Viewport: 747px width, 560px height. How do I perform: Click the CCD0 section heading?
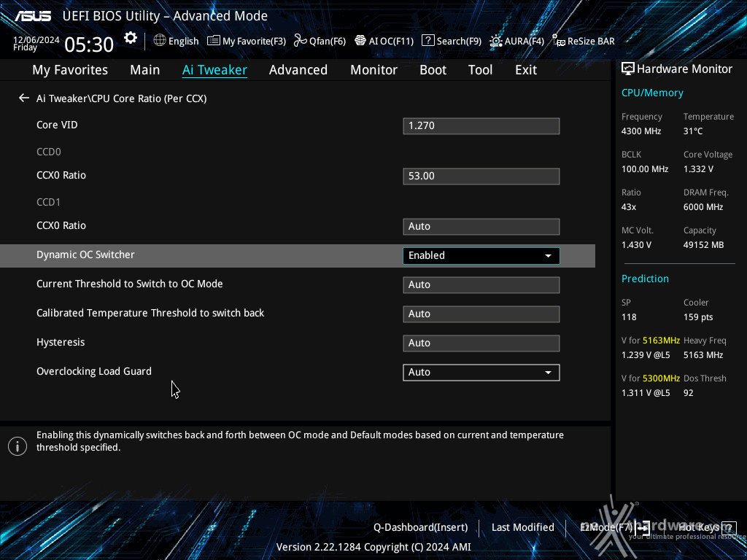point(49,152)
